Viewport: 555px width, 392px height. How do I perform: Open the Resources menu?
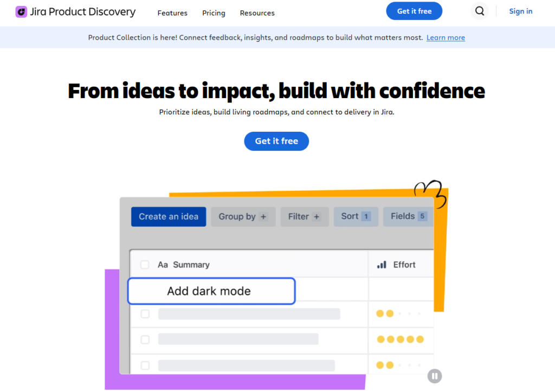coord(257,13)
